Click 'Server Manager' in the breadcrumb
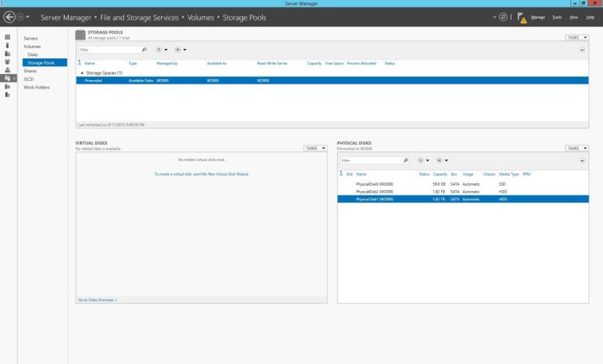The image size is (603, 364). [x=65, y=18]
